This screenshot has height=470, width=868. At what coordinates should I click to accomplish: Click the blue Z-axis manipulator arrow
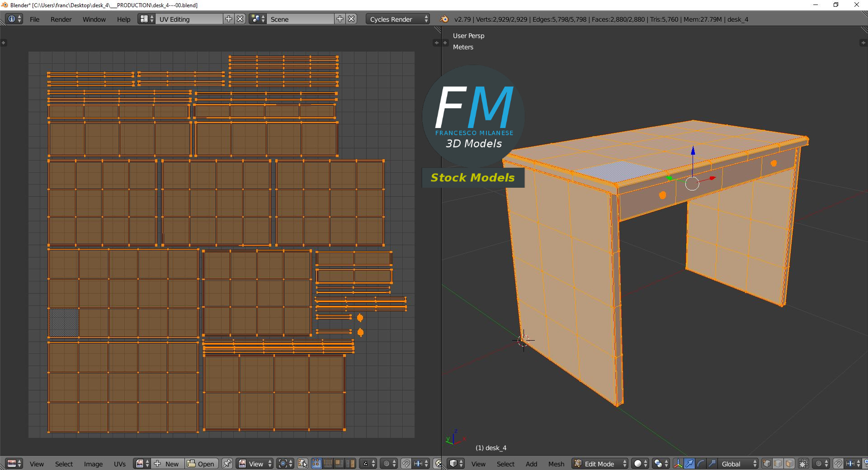pyautogui.click(x=693, y=151)
